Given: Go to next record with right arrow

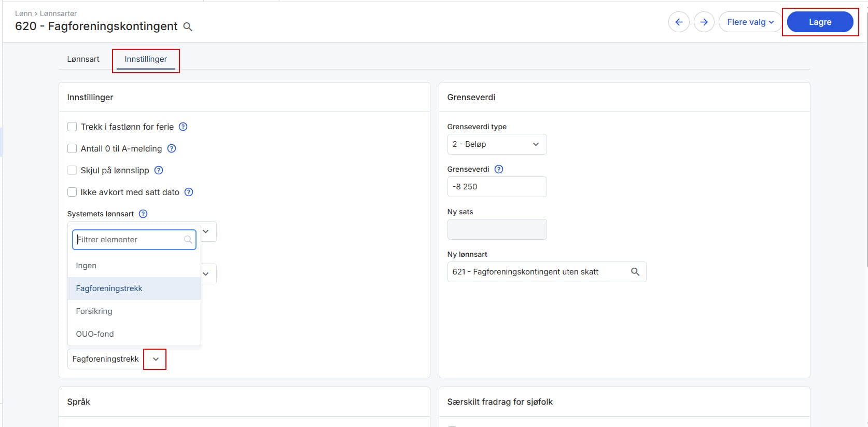Looking at the screenshot, I should click(x=704, y=22).
